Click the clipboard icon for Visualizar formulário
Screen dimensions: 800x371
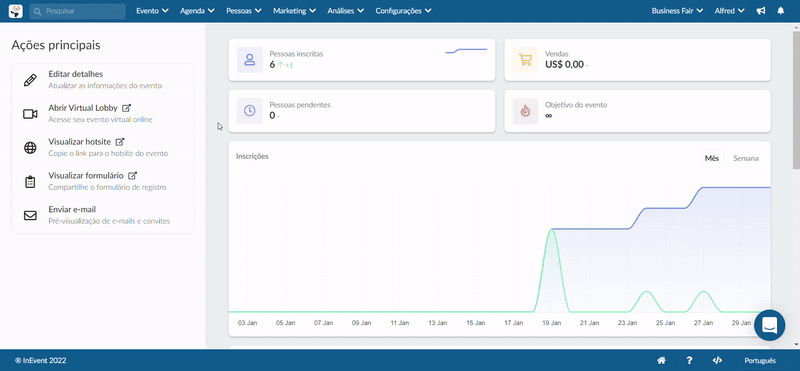coord(30,182)
